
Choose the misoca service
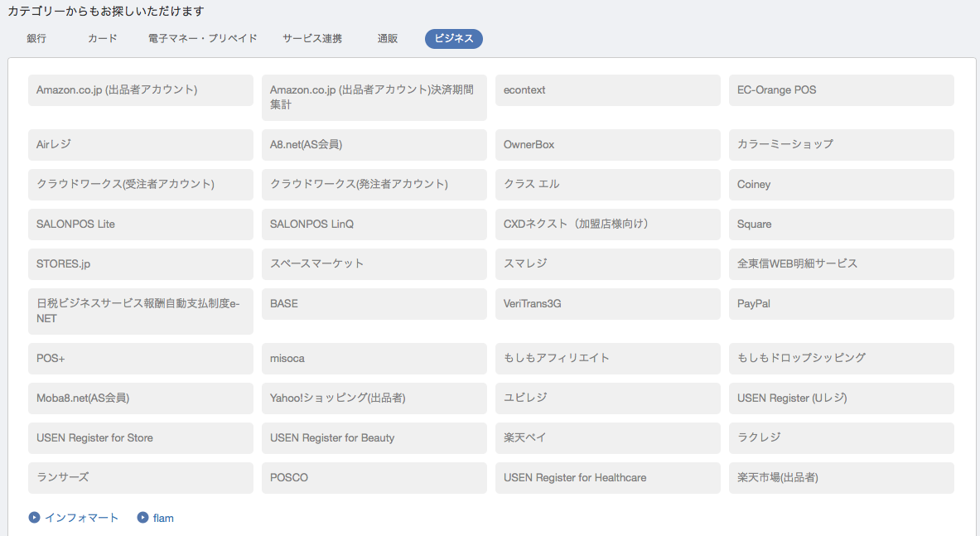click(374, 359)
